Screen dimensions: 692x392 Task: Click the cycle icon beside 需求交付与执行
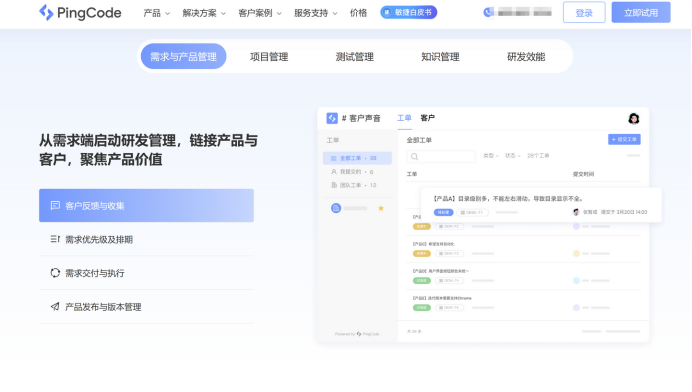click(55, 273)
